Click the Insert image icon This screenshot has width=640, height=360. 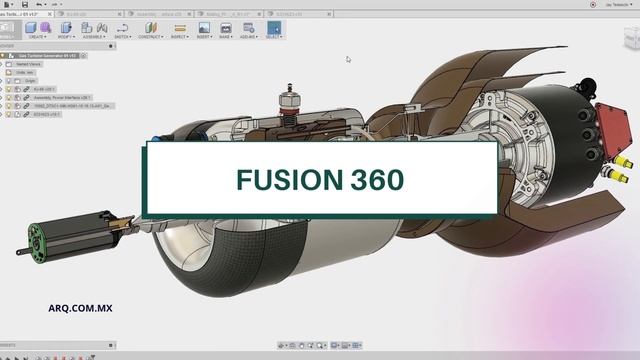point(204,28)
